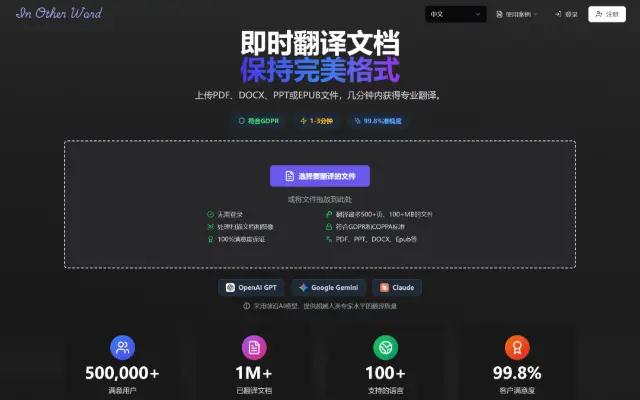Expand the chevron next to 使用案例
640x400 pixels.
click(x=536, y=14)
